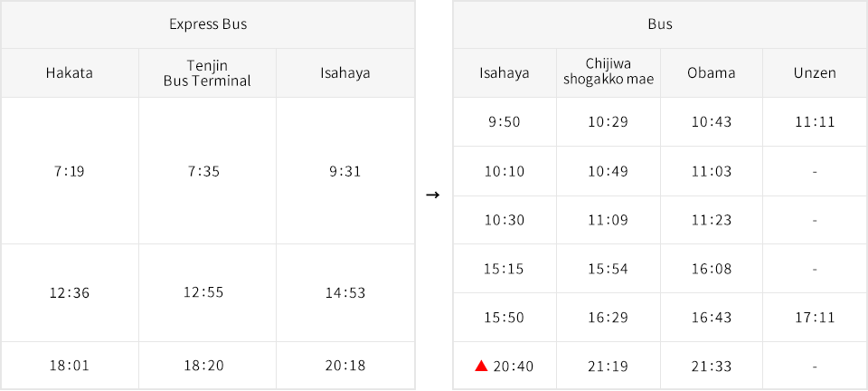This screenshot has height=391, width=868.
Task: Select the 16:08 Obama arrival time
Action: tap(712, 269)
